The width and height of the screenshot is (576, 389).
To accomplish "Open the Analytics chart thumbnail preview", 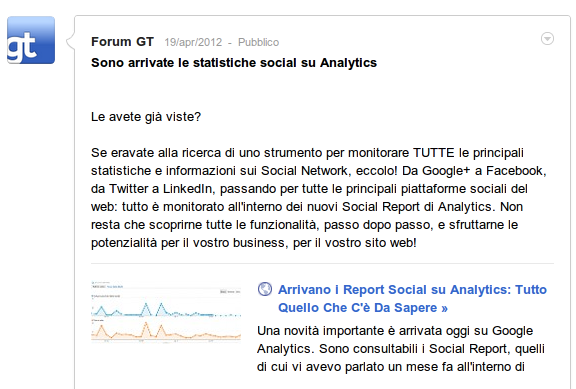I will 166,312.
